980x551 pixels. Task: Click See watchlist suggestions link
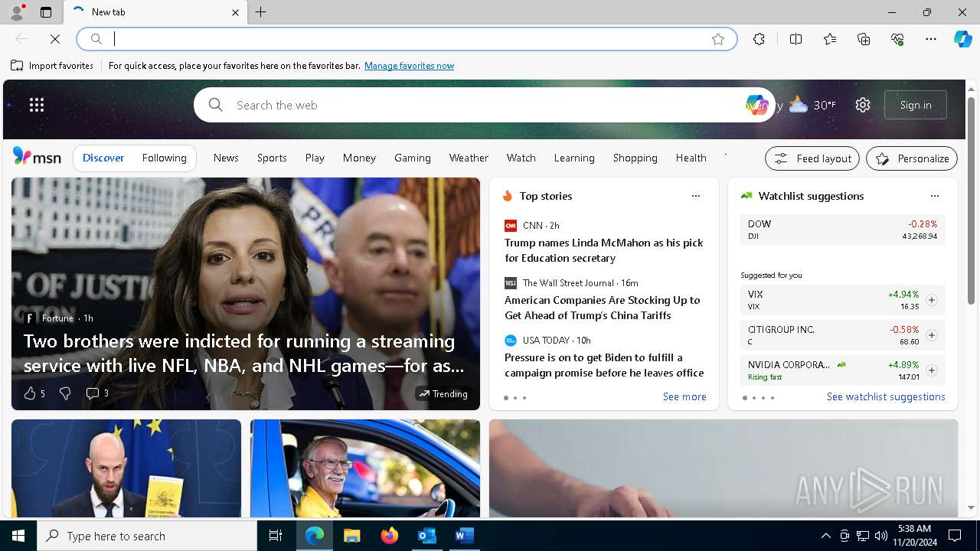coord(886,396)
